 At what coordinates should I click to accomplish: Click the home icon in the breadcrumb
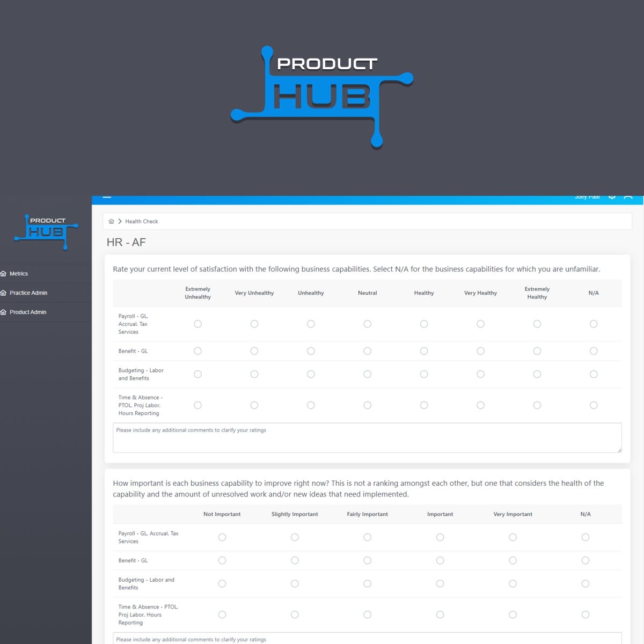point(111,221)
